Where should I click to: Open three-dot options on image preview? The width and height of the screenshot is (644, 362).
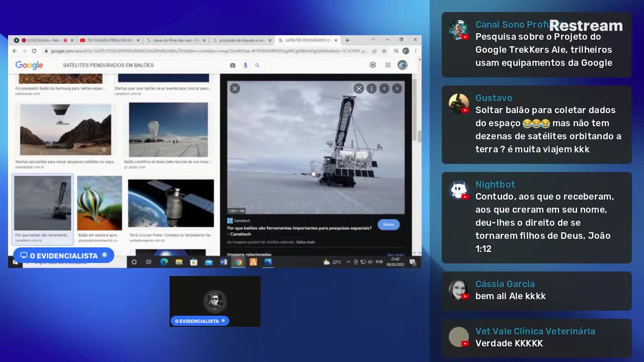tap(371, 88)
